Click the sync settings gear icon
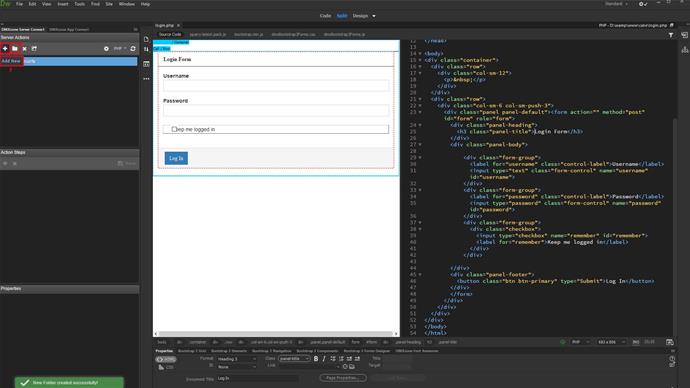The image size is (690, 388). [x=642, y=4]
